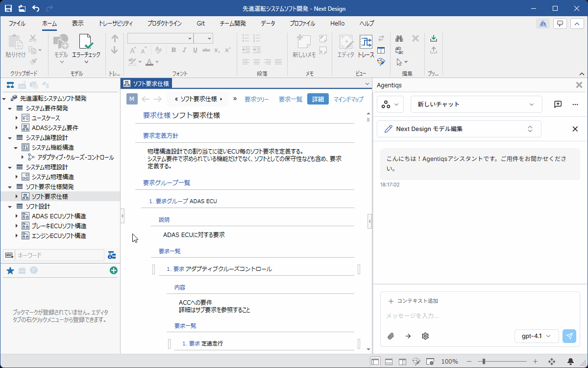Click the ab/ac replace icon
Screen dimensions: 588x368
point(400,50)
